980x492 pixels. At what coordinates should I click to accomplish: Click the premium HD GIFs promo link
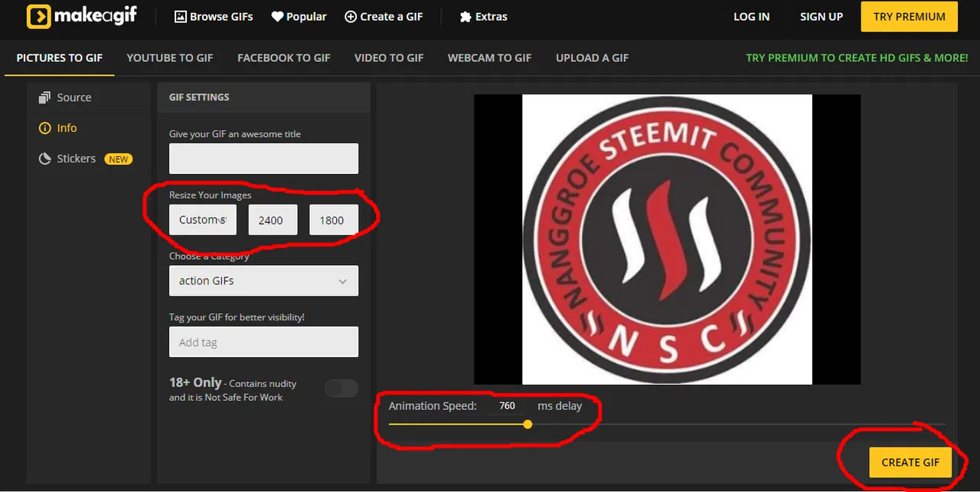(857, 57)
